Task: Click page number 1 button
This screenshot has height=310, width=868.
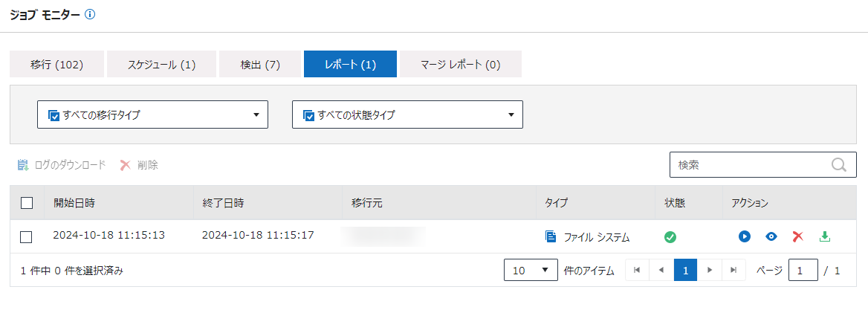Action: (685, 270)
